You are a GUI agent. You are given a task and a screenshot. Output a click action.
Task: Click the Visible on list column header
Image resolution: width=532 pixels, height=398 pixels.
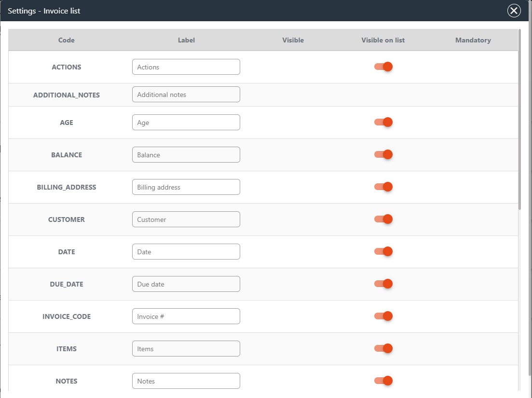[383, 40]
